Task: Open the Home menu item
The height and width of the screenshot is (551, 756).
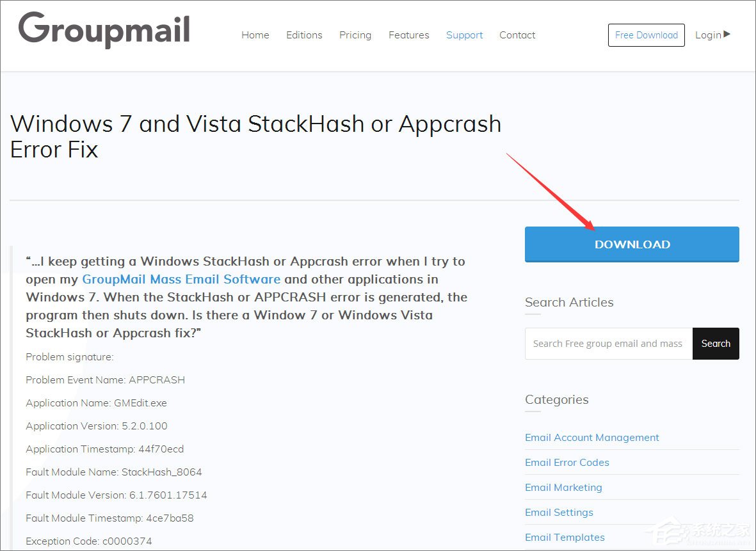Action: click(x=255, y=35)
